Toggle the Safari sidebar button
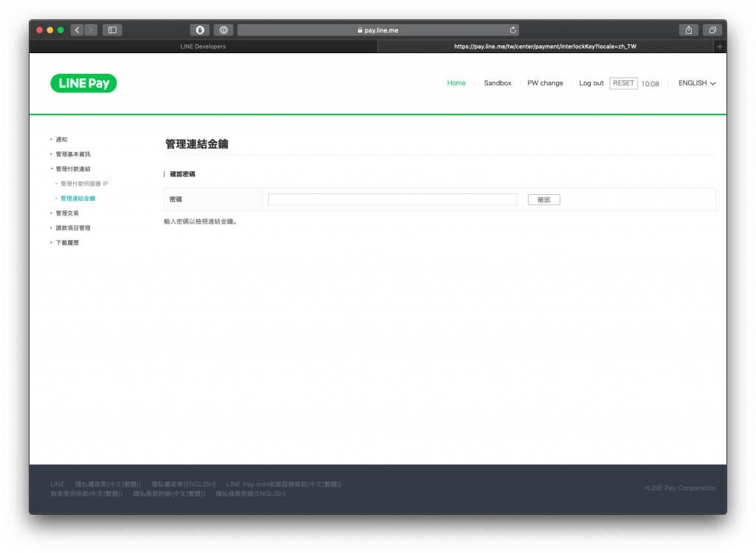 point(112,30)
